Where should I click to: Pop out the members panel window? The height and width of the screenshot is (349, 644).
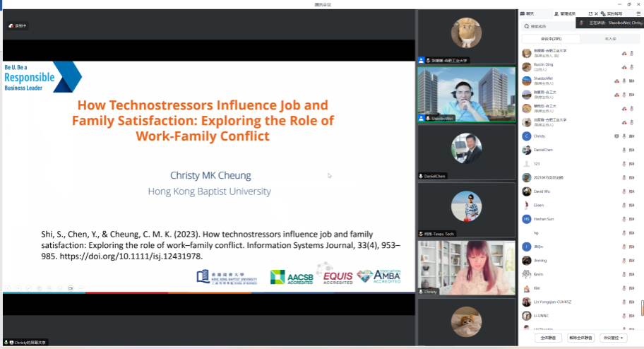tap(590, 13)
